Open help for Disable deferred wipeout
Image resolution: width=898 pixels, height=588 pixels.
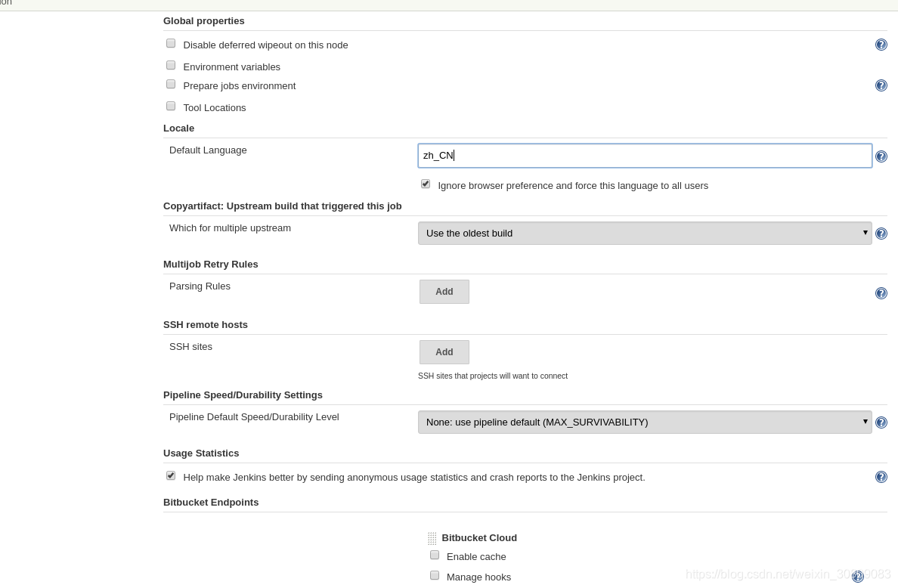(881, 45)
